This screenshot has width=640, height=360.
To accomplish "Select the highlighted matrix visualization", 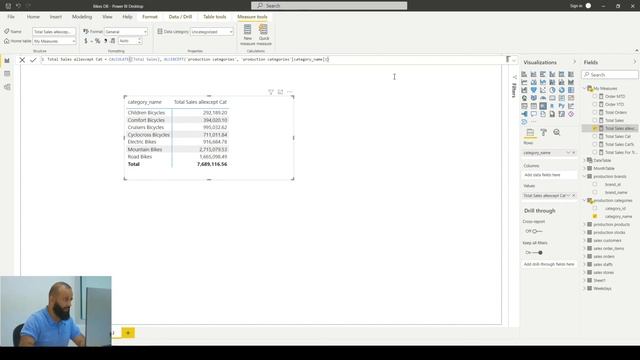I will click(543, 106).
